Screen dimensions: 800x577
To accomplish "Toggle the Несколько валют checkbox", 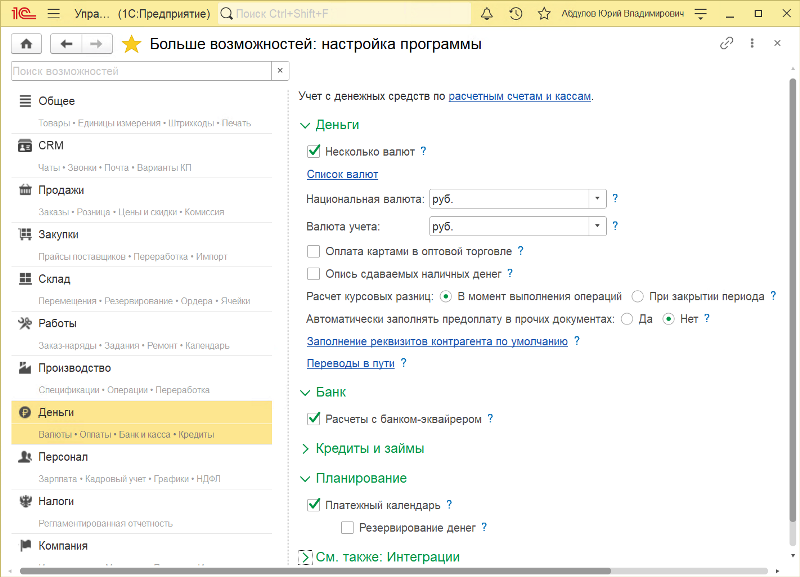I will click(314, 152).
